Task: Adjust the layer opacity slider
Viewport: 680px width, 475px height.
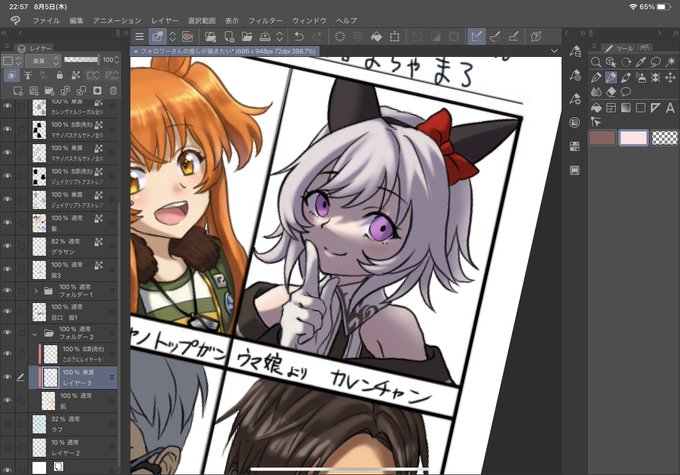Action: coord(81,60)
